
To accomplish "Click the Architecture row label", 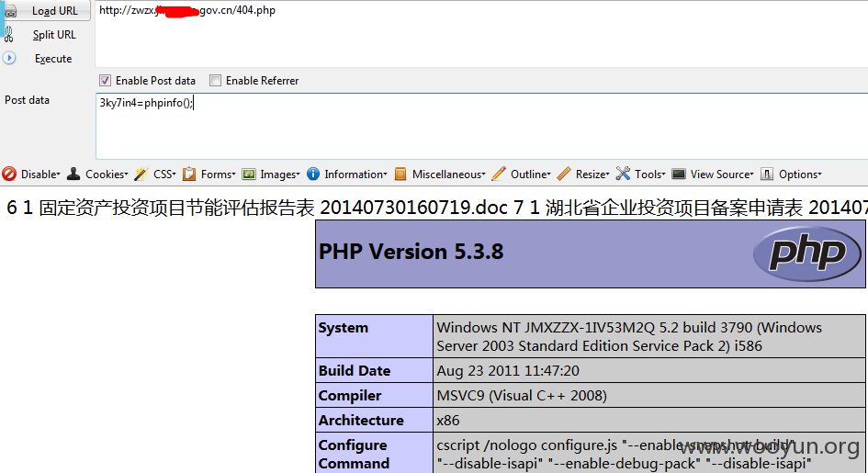I will pyautogui.click(x=361, y=421).
